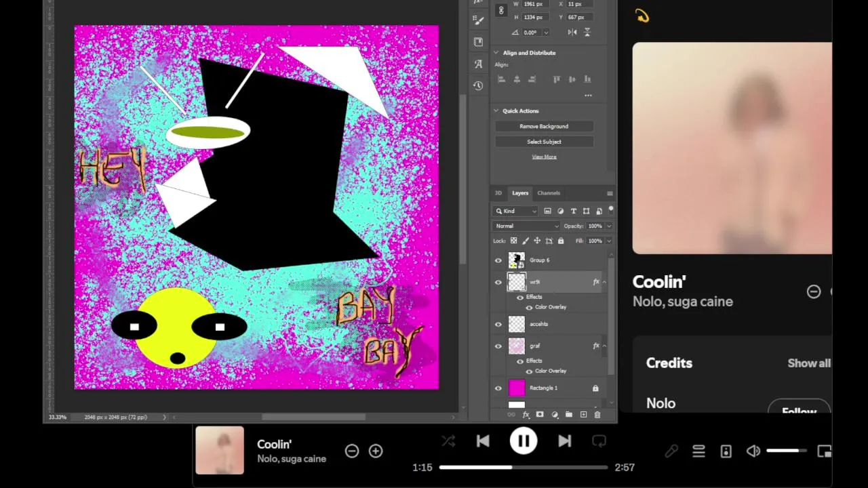Create a new group folder
This screenshot has height=488, width=868.
click(x=569, y=415)
